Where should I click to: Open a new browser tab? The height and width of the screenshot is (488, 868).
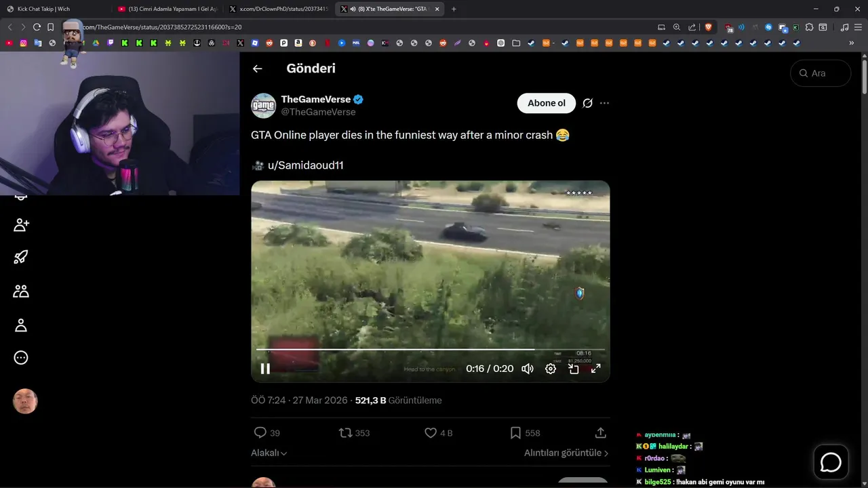(454, 9)
